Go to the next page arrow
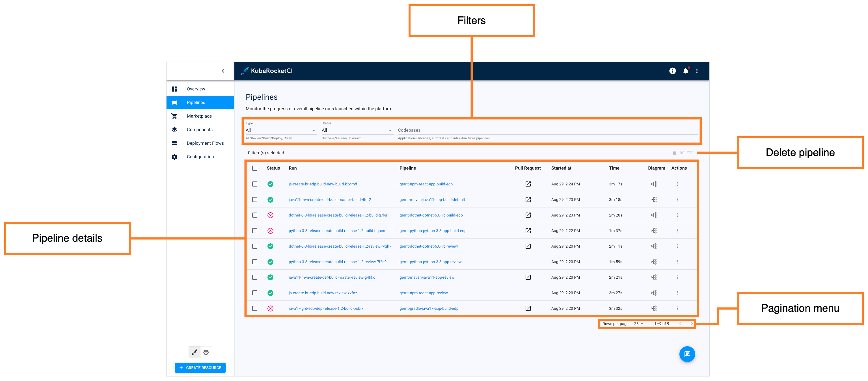Screen dimensions: 868x381 click(692, 324)
